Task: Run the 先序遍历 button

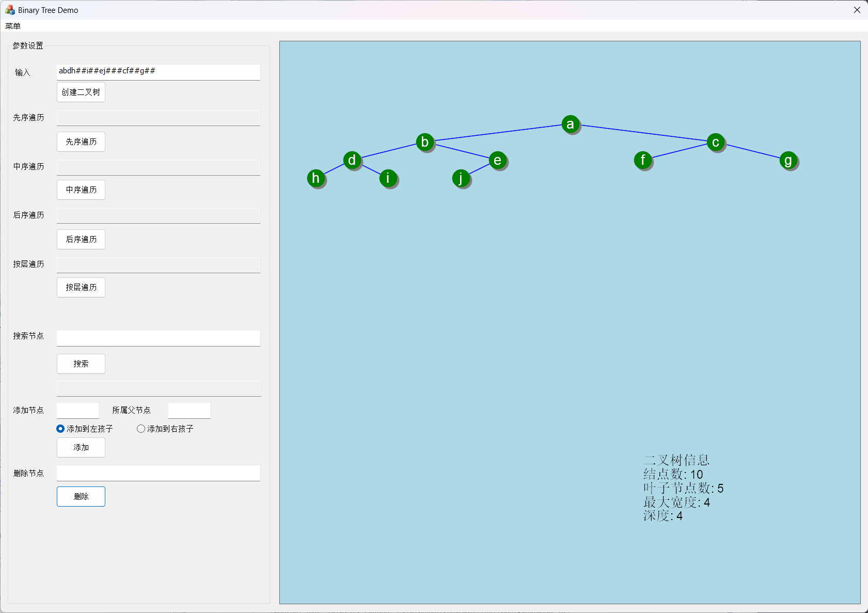Action: click(81, 142)
